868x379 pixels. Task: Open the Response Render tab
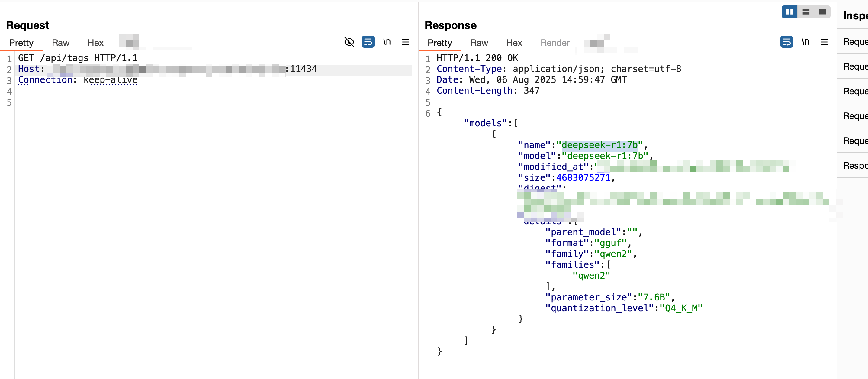[x=555, y=43]
